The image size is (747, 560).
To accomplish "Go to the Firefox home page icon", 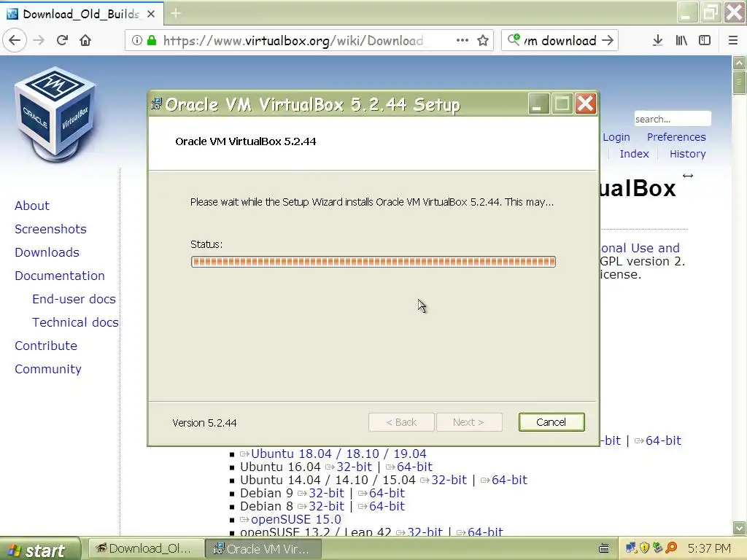I will 85,41.
